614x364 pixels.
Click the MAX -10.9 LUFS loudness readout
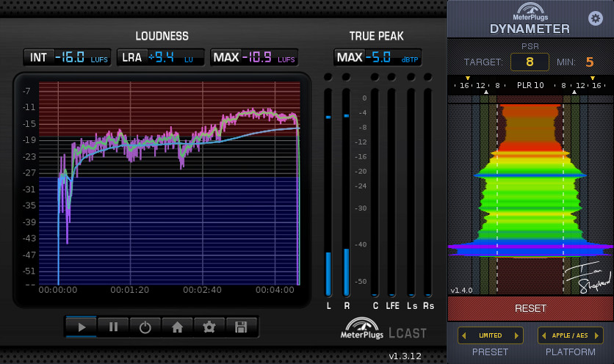[x=254, y=57]
